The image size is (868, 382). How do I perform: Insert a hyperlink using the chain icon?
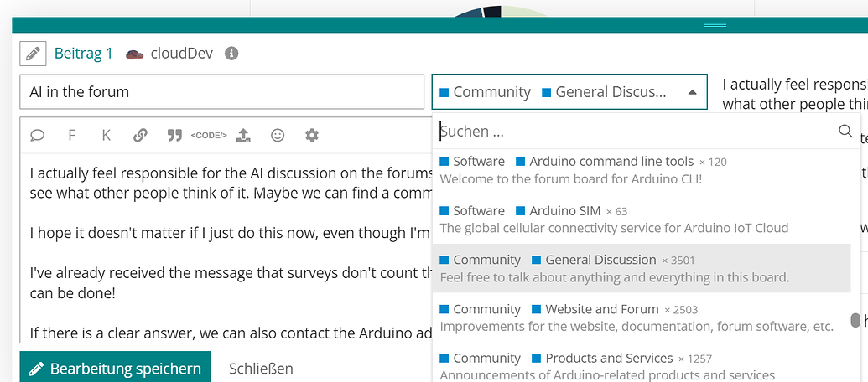coord(140,135)
